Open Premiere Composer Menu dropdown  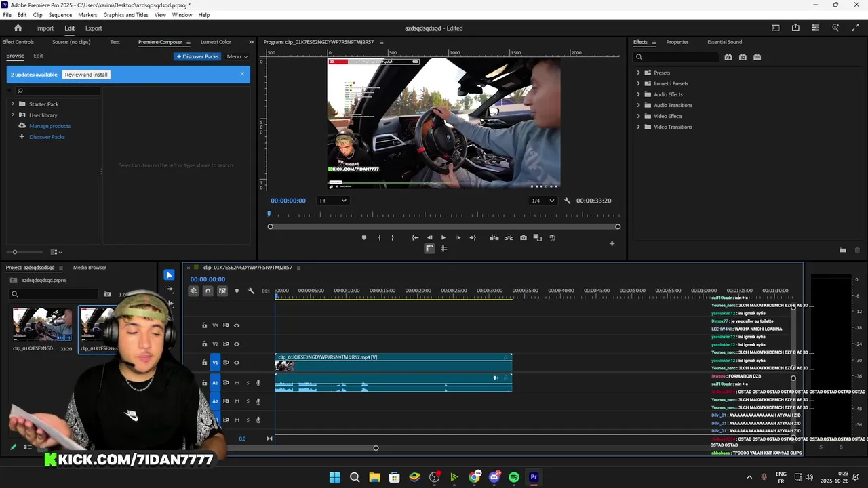pos(237,56)
